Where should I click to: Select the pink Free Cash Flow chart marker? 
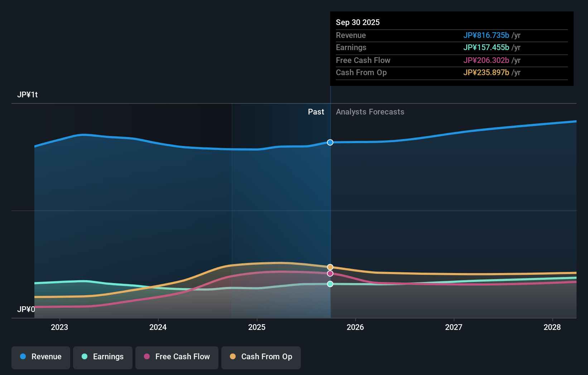[x=330, y=273]
